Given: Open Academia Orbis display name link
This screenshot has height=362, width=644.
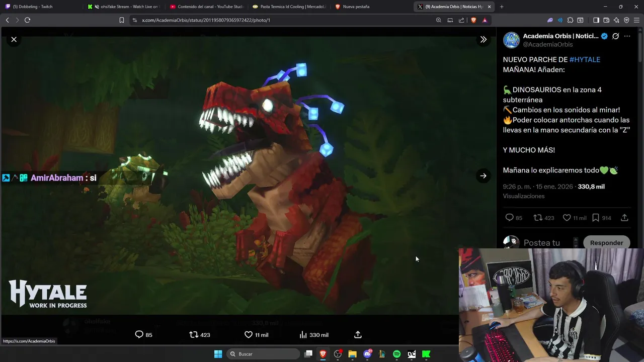Looking at the screenshot, I should tap(560, 36).
